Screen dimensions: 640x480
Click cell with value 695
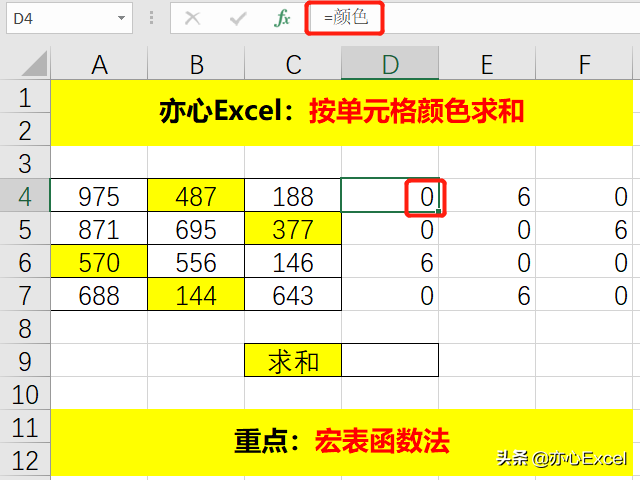(196, 228)
